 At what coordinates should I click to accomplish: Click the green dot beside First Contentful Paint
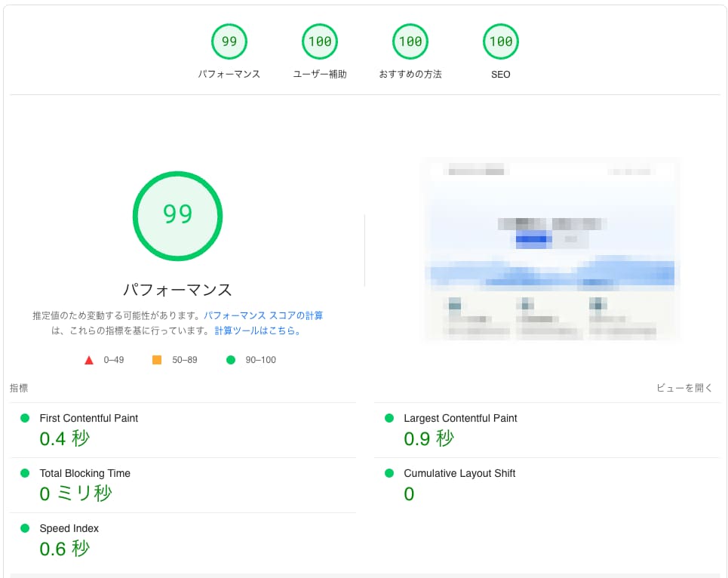tap(25, 418)
